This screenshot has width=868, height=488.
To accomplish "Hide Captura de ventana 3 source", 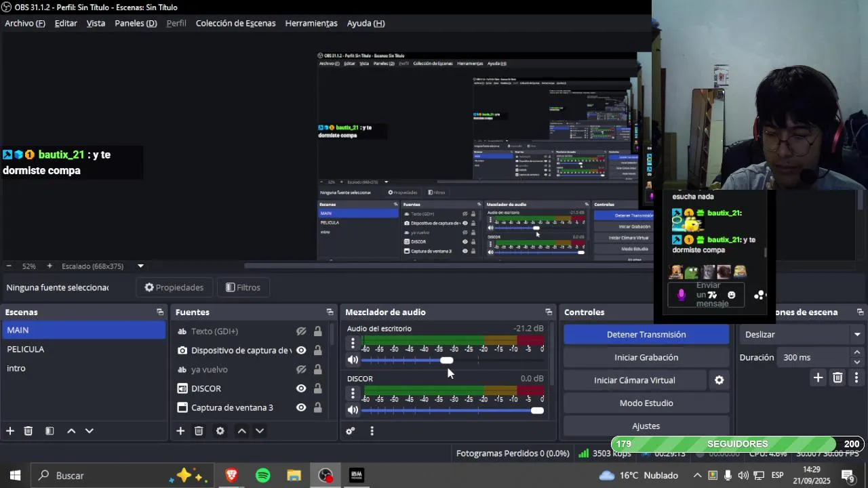I will [x=301, y=407].
